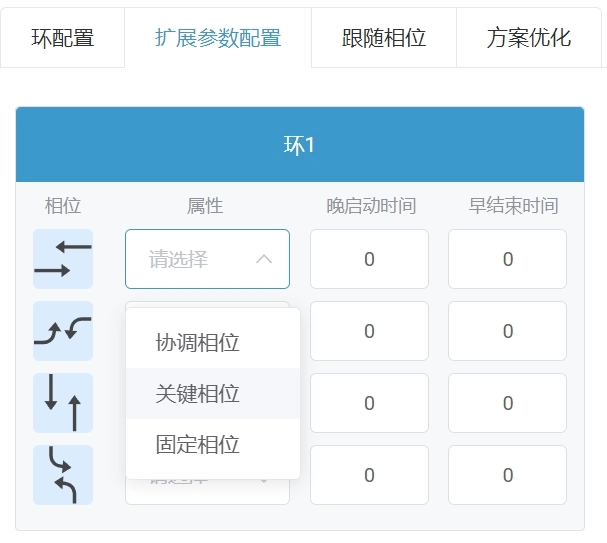
Task: Collapse the open dropdown via its chevron arrow
Action: pos(264,259)
